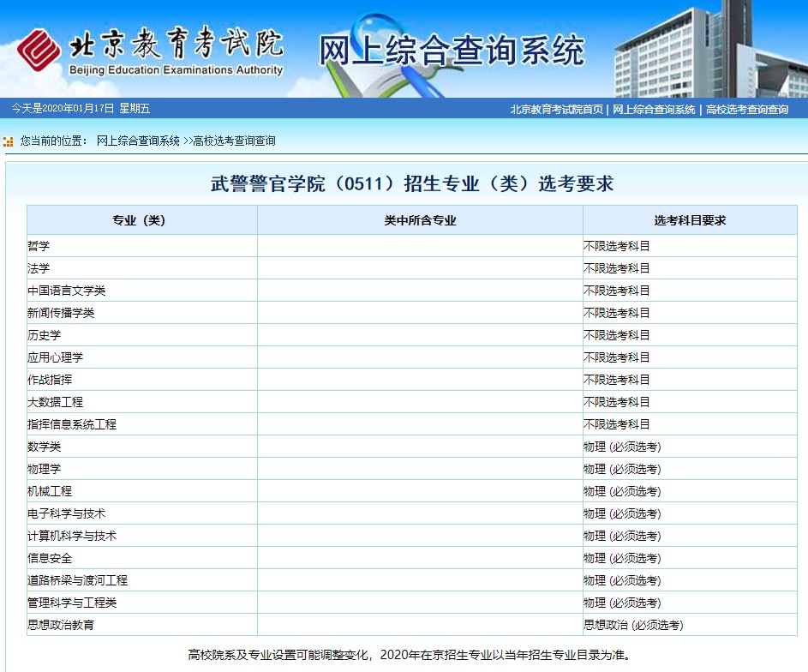808x672 pixels.
Task: Click 物理 (必须选考) in the 数学类 row
Action: (x=622, y=447)
